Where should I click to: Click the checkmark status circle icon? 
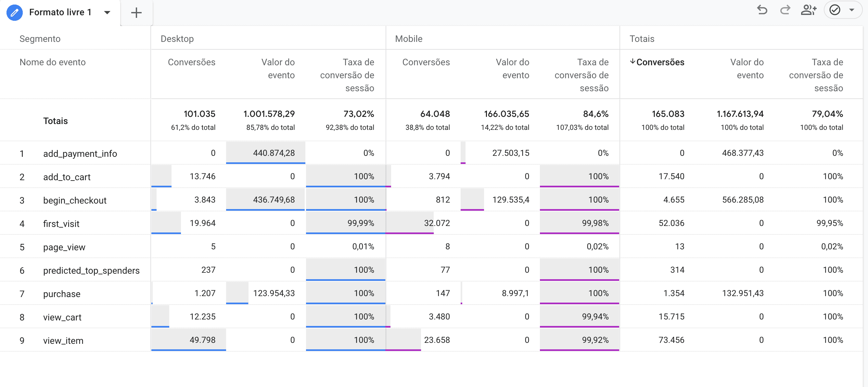coord(835,10)
